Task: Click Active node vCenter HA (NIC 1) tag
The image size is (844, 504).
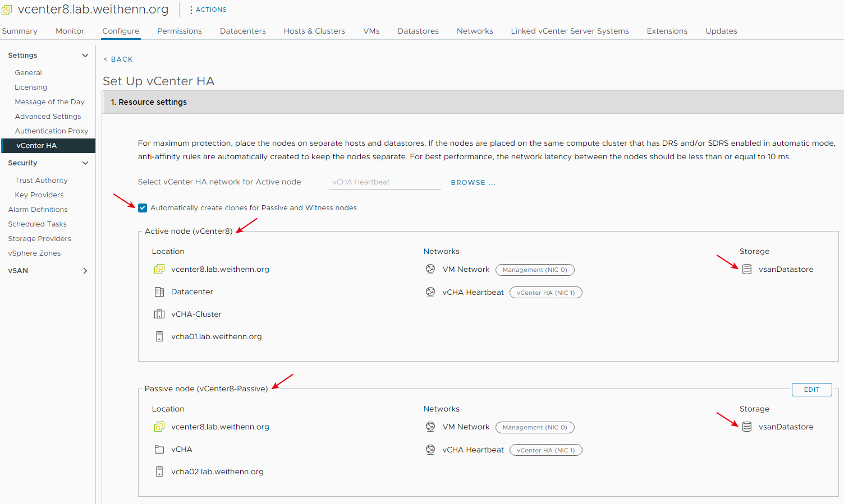Action: pos(545,293)
